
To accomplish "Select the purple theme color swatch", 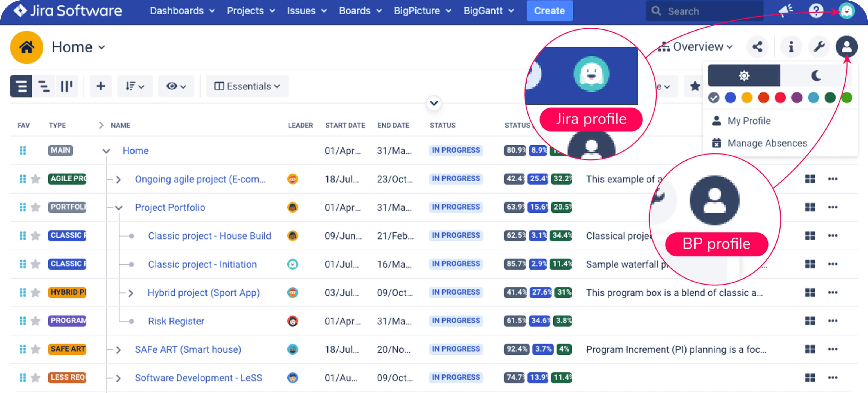I will coord(797,98).
